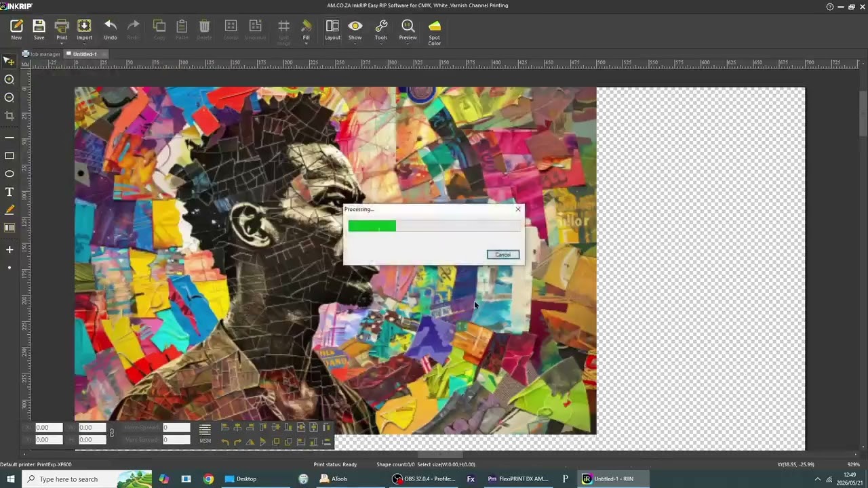Activate the zoom in tool
The height and width of the screenshot is (488, 868).
(x=9, y=79)
